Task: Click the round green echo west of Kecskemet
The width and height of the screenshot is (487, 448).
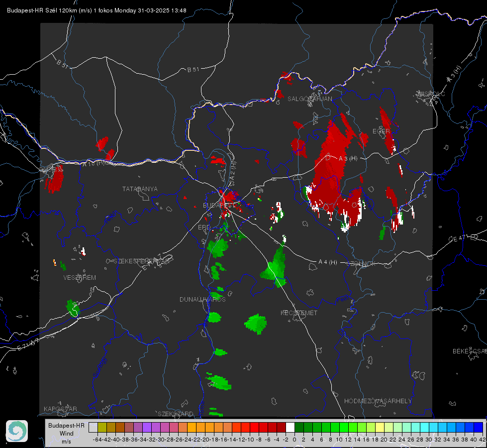Action: 256,324
